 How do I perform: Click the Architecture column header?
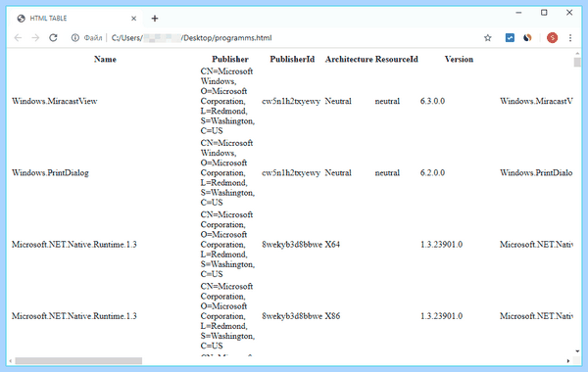[349, 59]
